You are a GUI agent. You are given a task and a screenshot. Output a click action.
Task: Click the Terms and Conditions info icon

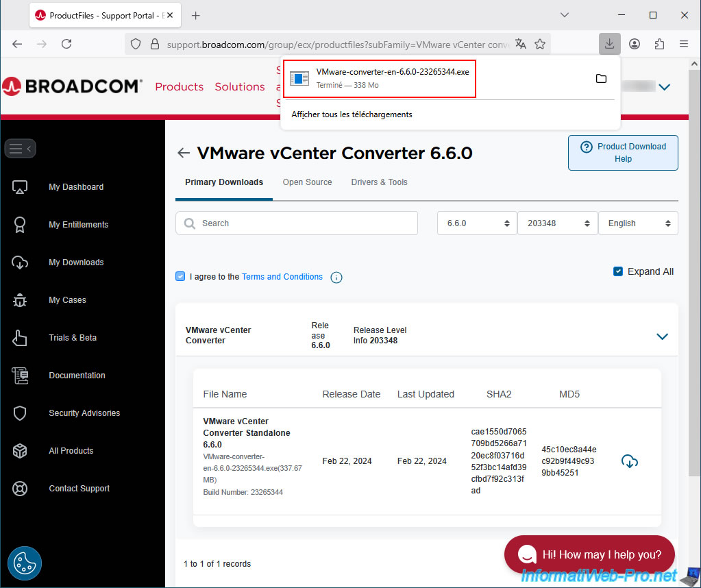pyautogui.click(x=336, y=278)
